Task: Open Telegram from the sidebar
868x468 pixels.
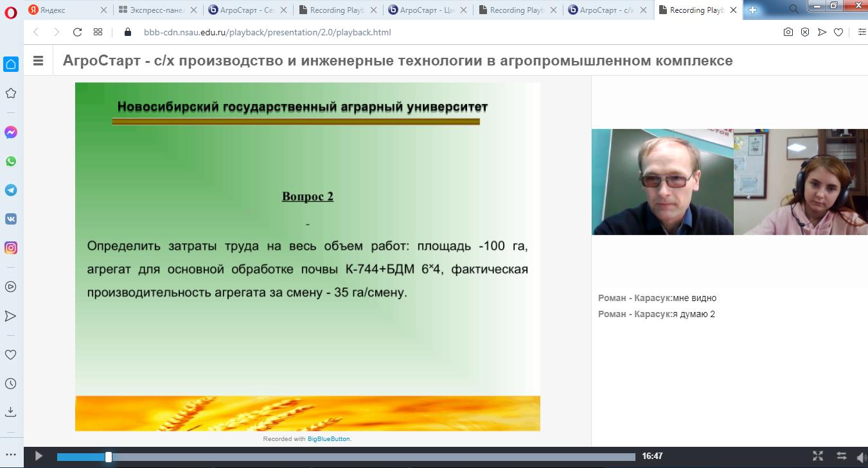Action: [x=11, y=190]
